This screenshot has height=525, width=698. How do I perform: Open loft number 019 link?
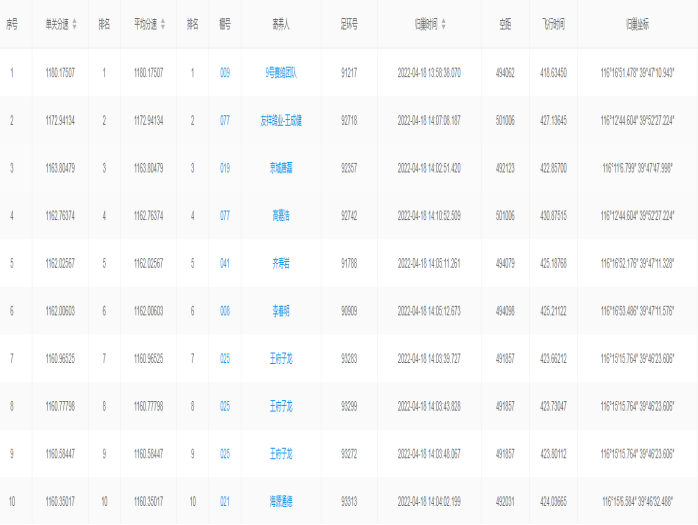point(225,168)
